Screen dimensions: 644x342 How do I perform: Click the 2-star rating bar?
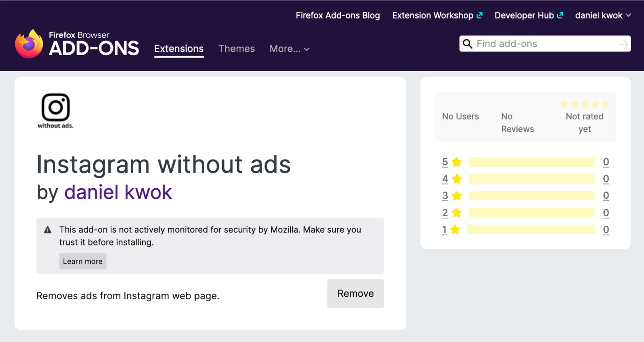[x=531, y=212]
